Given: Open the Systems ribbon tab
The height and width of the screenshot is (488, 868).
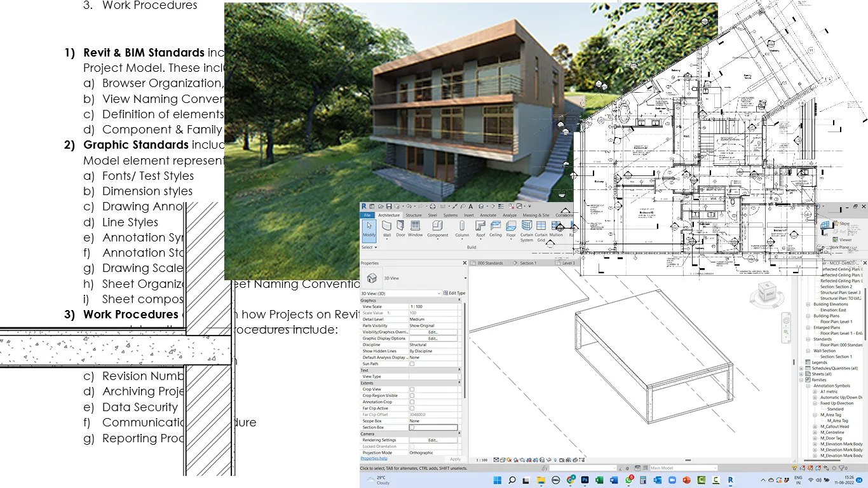Looking at the screenshot, I should (x=451, y=215).
